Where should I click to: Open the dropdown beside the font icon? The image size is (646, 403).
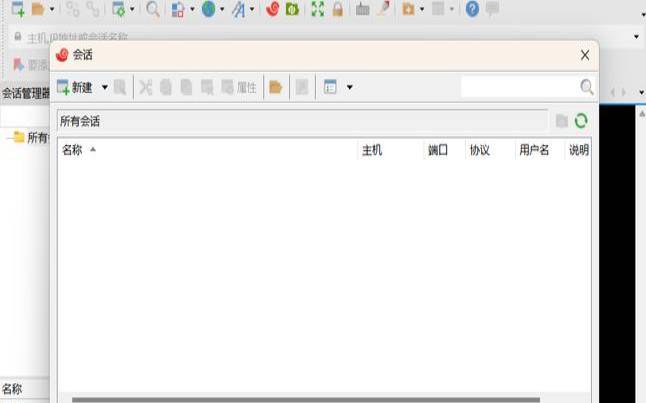(x=252, y=9)
